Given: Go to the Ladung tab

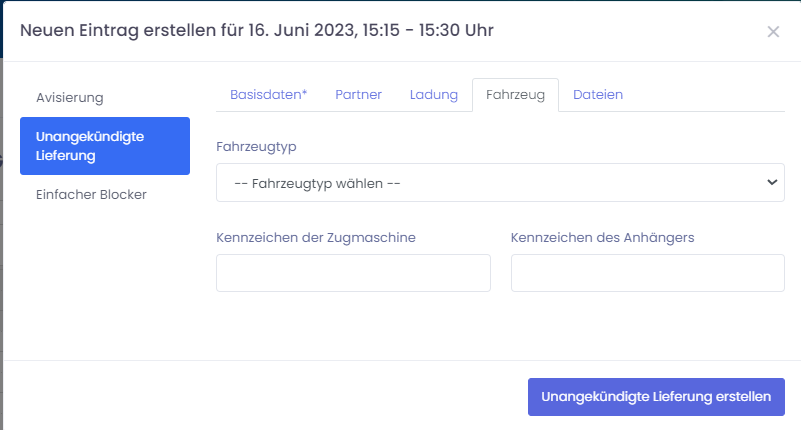Looking at the screenshot, I should (433, 95).
